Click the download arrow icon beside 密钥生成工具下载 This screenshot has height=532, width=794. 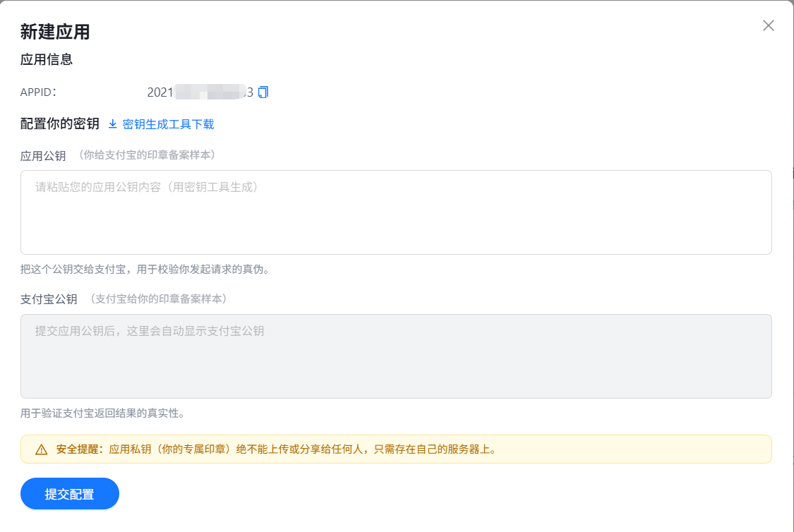(112, 124)
